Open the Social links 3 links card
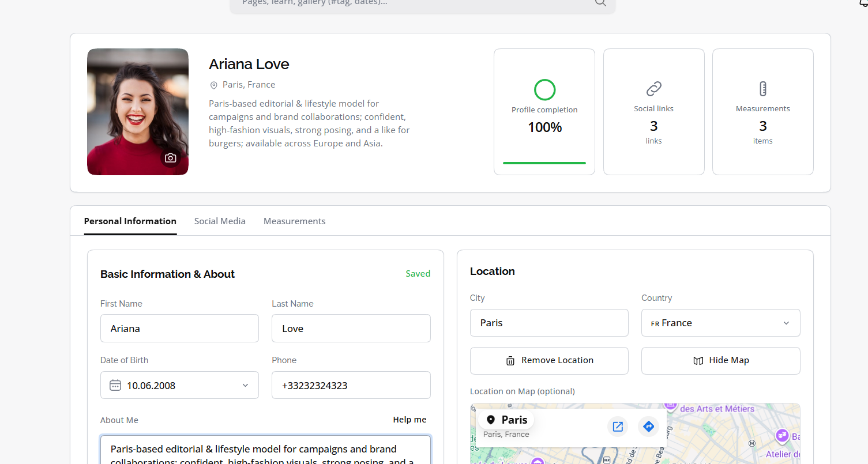 click(x=653, y=112)
